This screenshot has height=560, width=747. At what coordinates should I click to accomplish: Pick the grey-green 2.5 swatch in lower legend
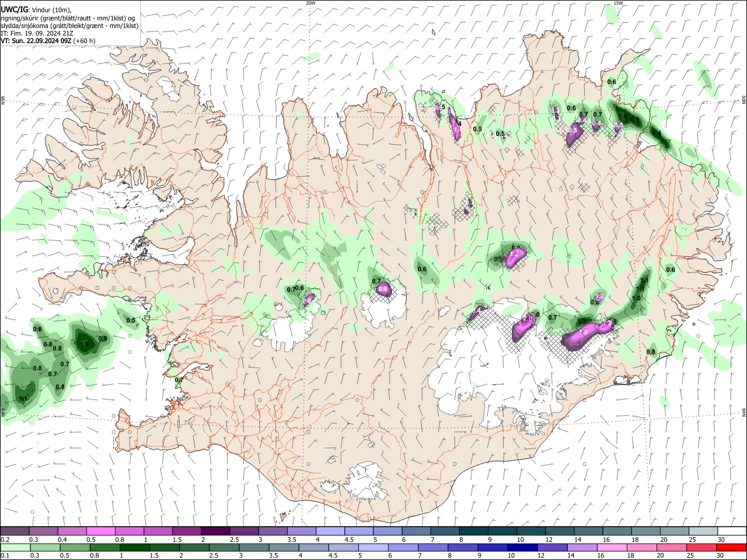click(224, 547)
